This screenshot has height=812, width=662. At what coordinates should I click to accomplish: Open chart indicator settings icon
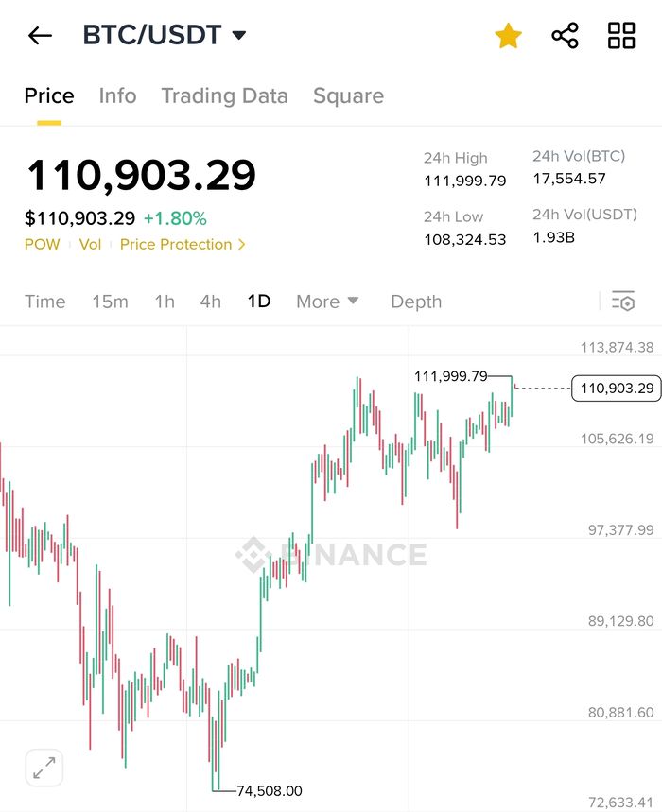tap(622, 302)
